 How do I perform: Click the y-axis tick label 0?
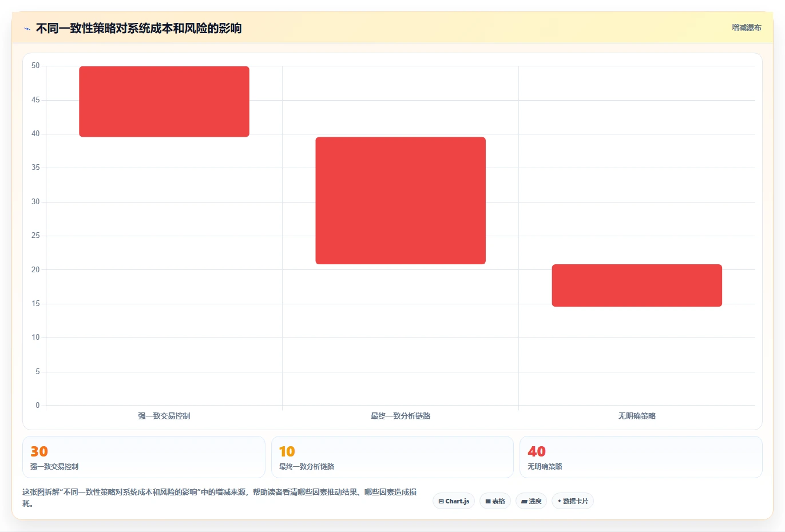click(38, 406)
